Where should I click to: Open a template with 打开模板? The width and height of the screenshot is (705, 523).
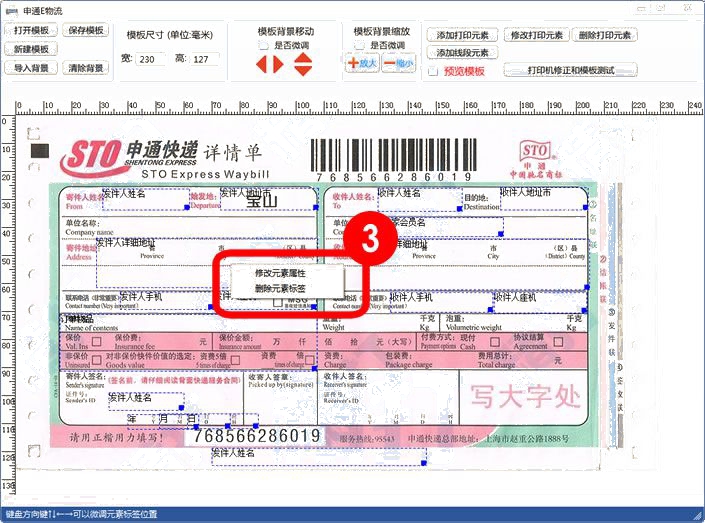(31, 31)
